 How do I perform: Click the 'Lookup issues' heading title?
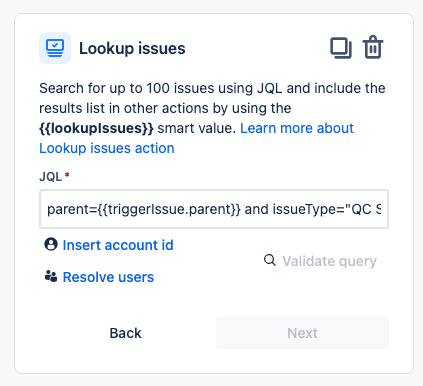tap(132, 48)
